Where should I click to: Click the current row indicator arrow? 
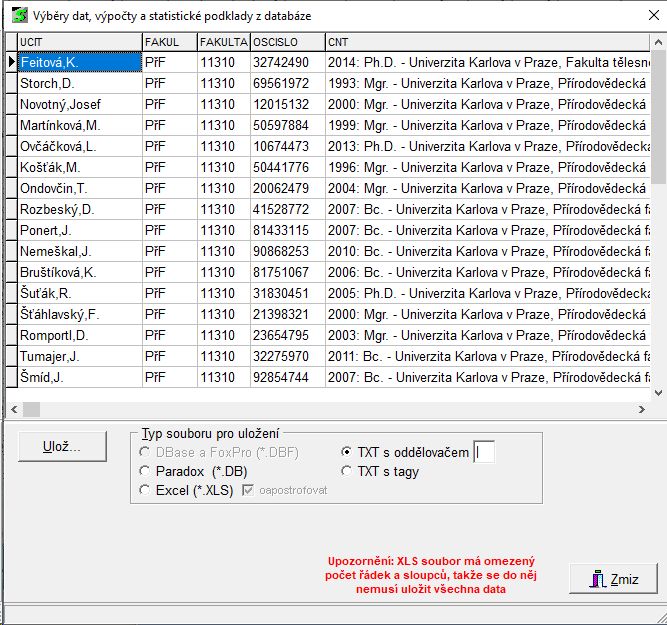point(11,62)
